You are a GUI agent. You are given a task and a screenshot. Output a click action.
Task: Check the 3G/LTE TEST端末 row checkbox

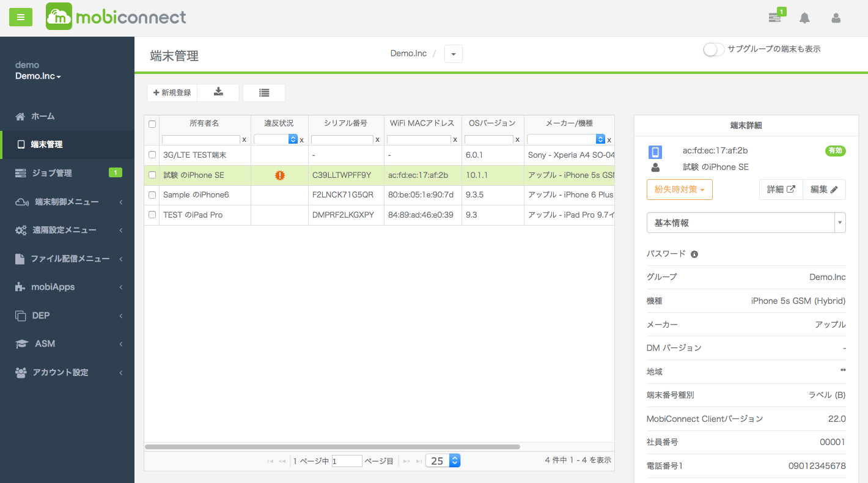point(152,155)
